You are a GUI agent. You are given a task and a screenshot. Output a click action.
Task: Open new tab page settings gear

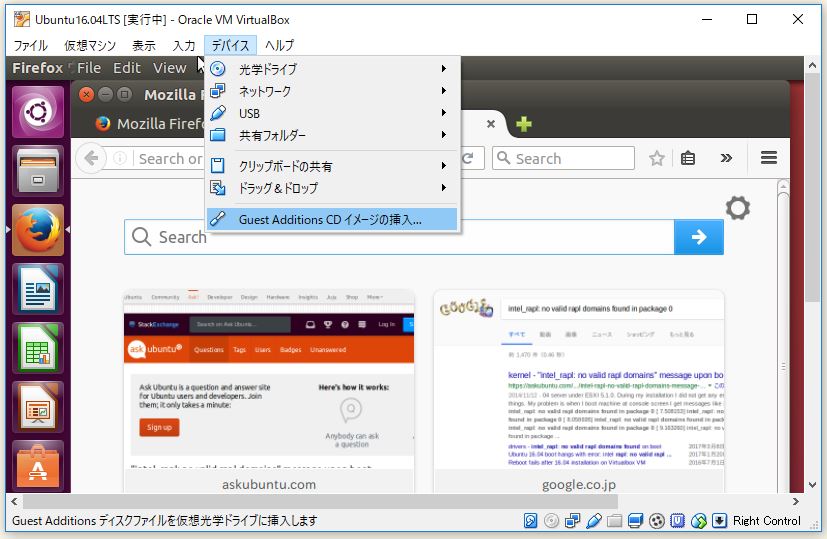[737, 208]
